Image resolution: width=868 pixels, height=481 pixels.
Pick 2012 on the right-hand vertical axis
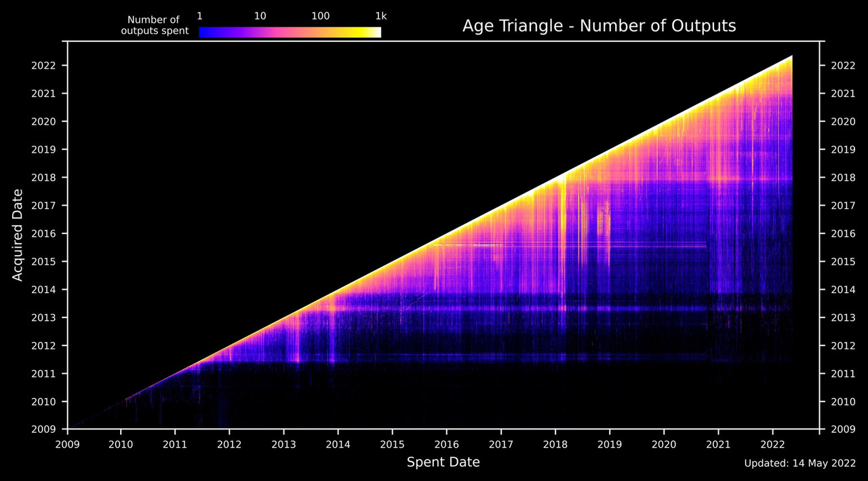[x=844, y=345]
